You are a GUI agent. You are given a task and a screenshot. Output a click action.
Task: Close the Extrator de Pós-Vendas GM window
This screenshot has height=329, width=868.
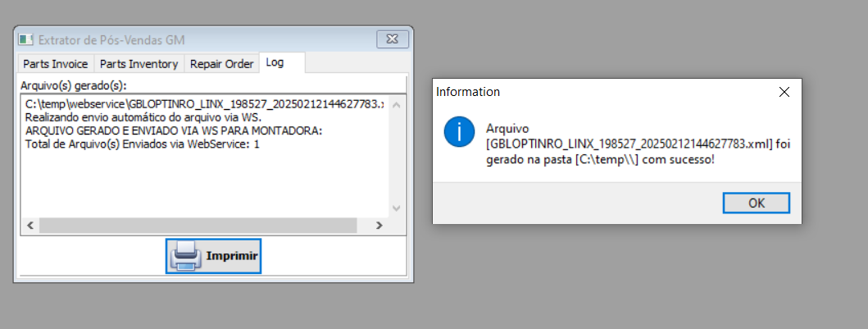(x=393, y=39)
